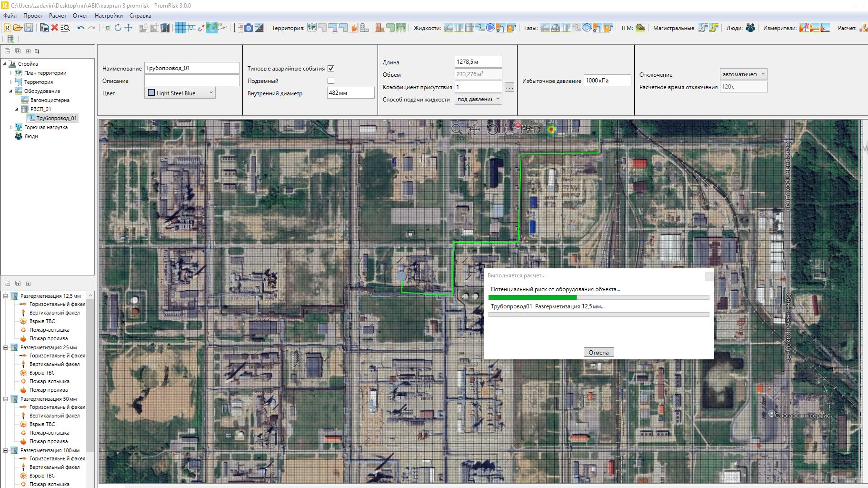This screenshot has height=488, width=868.
Task: Open the Отключение dropdown
Action: (x=743, y=74)
